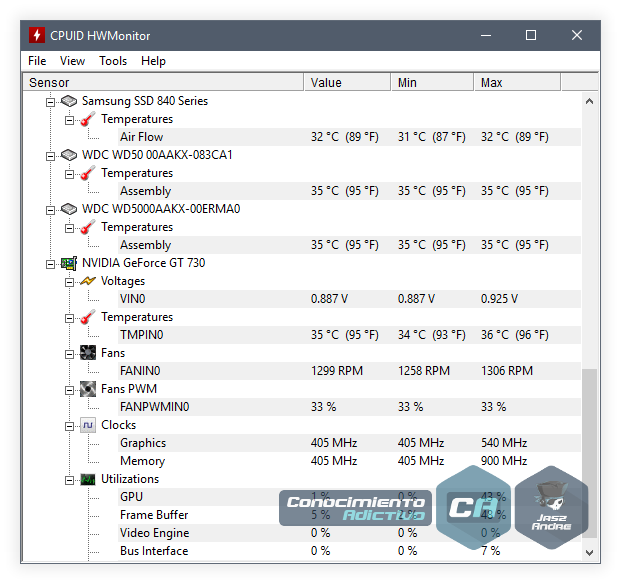621x584 pixels.
Task: Click the 1299 RPM value
Action: (337, 371)
